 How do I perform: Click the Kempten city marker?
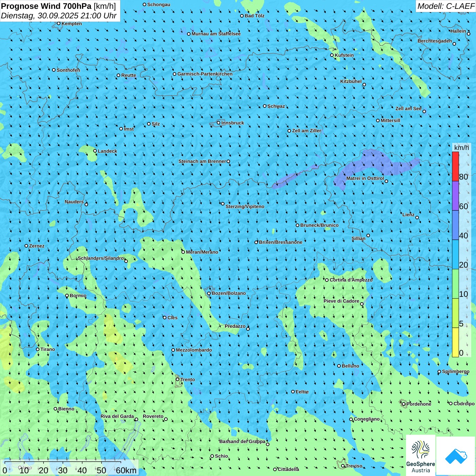point(59,23)
